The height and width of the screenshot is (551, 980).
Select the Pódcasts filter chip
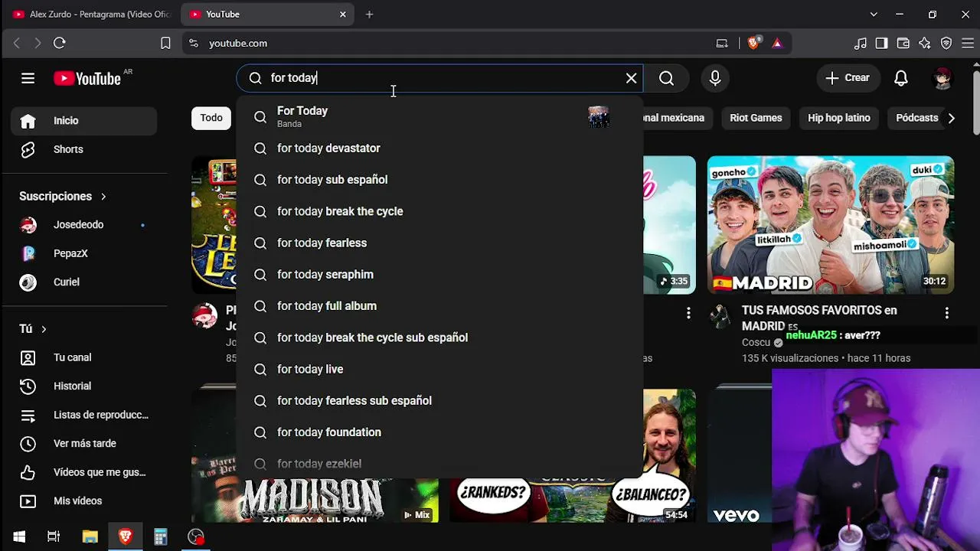click(x=916, y=118)
